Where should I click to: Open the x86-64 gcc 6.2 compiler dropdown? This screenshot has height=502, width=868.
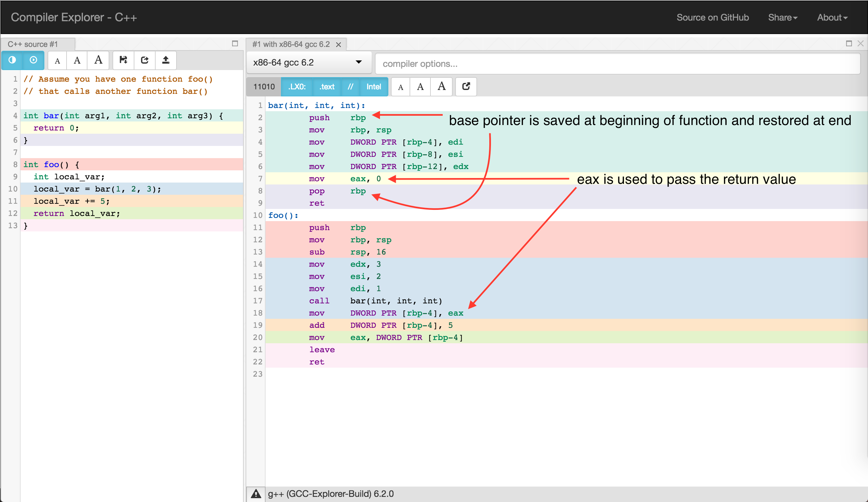(309, 62)
